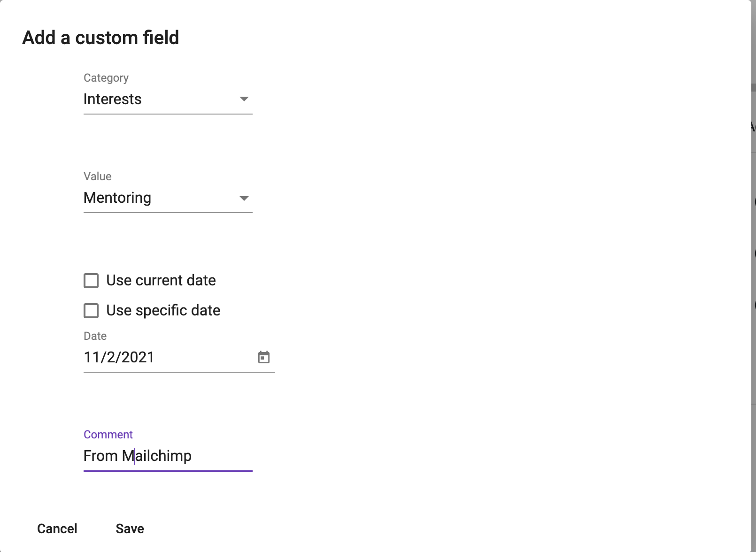This screenshot has width=756, height=552.
Task: Click the purple 'Comment' field label
Action: (x=108, y=435)
